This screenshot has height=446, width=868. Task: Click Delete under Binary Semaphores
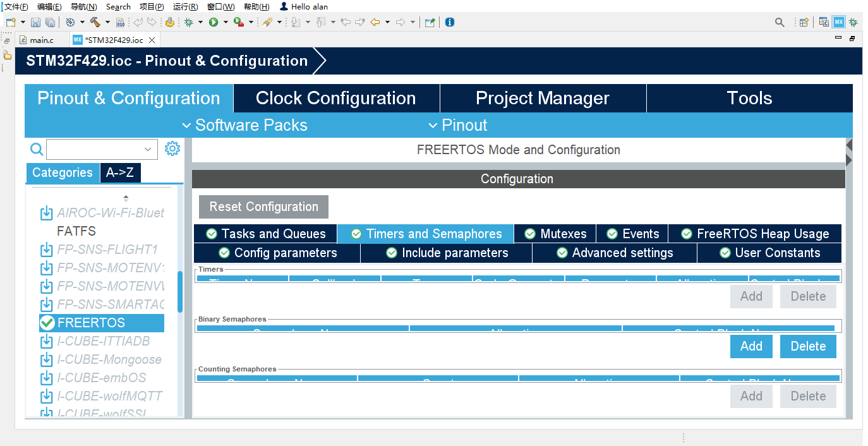click(x=808, y=346)
